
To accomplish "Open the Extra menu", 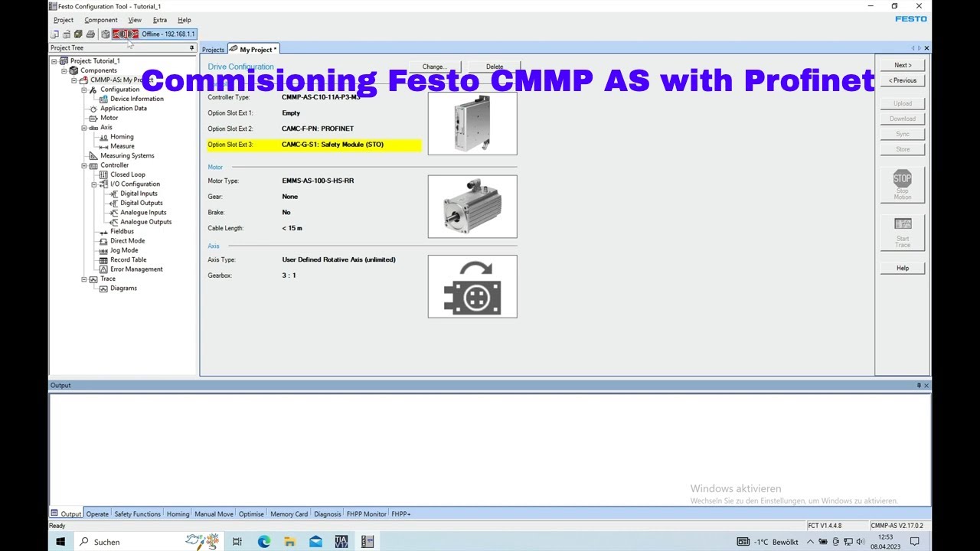I will click(159, 20).
